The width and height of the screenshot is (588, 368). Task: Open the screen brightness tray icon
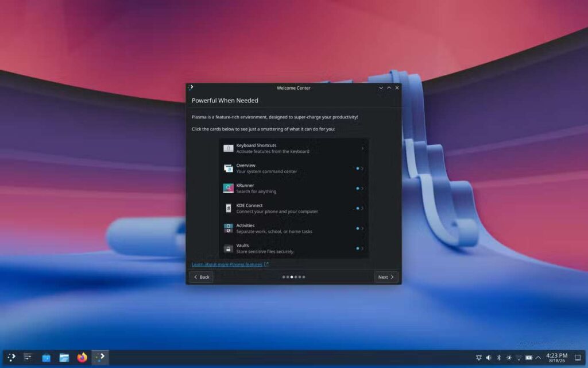pos(509,358)
